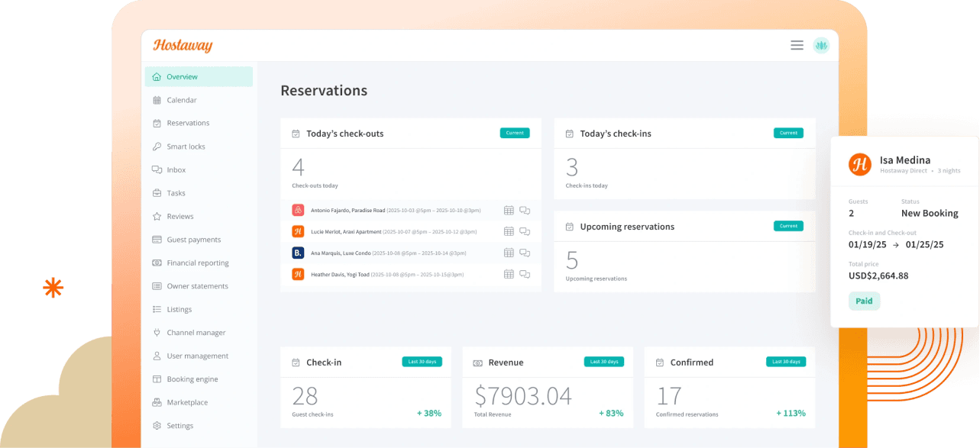980x448 pixels.
Task: Click the Paid status badge
Action: tap(864, 301)
